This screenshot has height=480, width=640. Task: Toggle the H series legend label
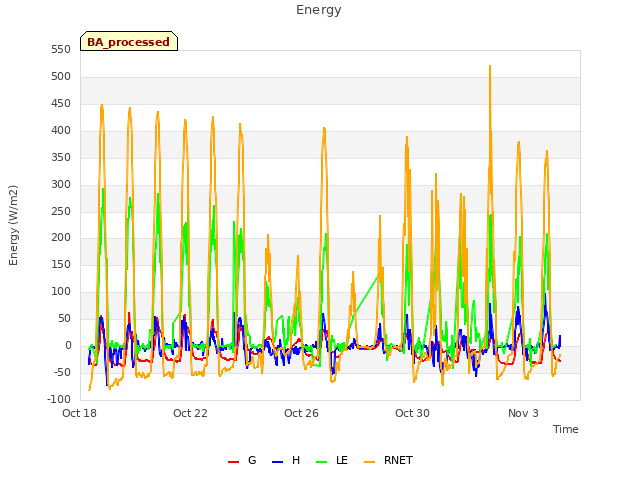click(296, 460)
